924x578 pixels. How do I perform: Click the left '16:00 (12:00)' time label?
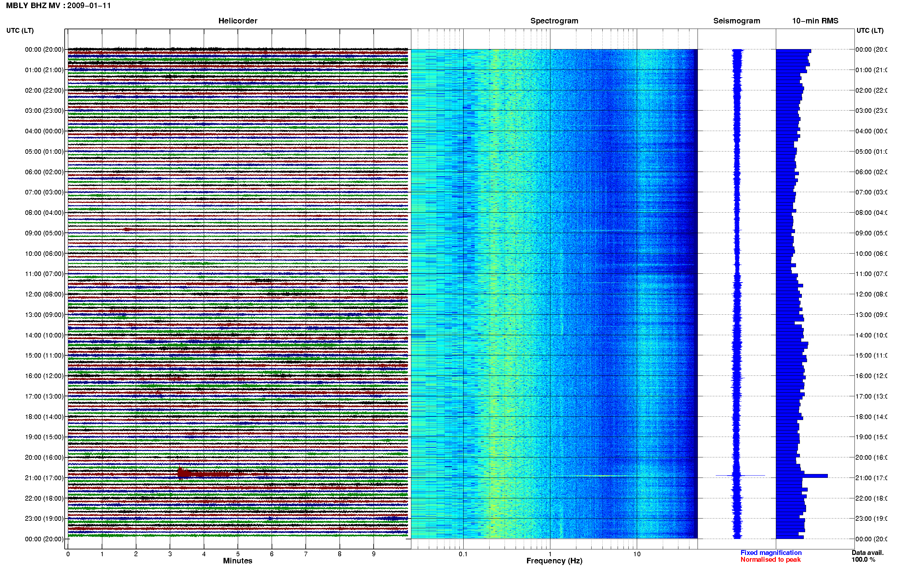[44, 376]
